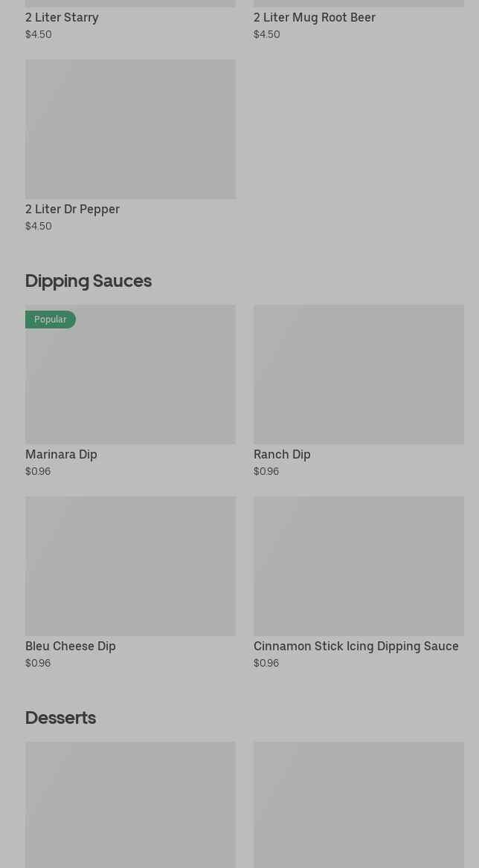Open the 2 Liter Starry item
The height and width of the screenshot is (868, 479).
[62, 17]
